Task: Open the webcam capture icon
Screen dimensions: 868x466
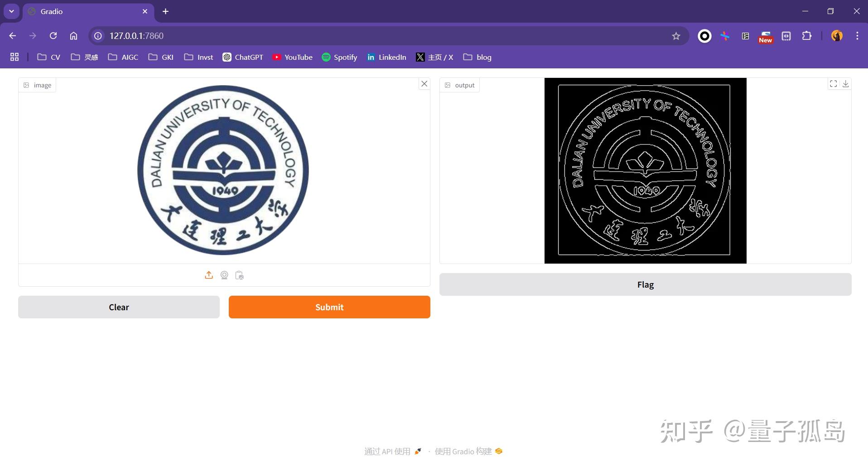Action: (x=224, y=275)
